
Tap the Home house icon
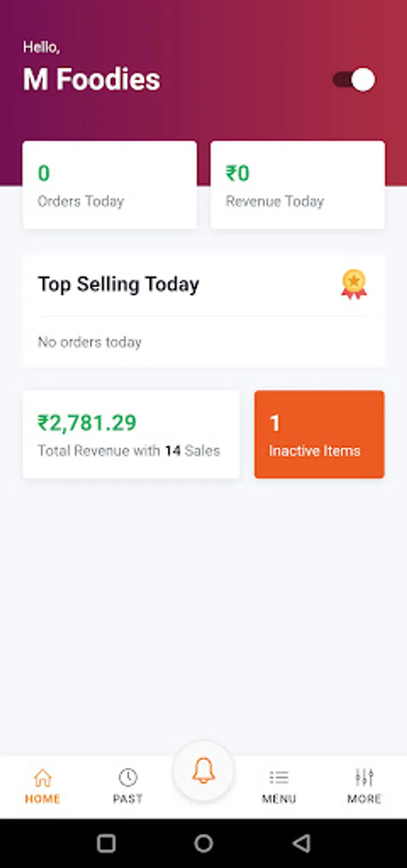tap(43, 778)
